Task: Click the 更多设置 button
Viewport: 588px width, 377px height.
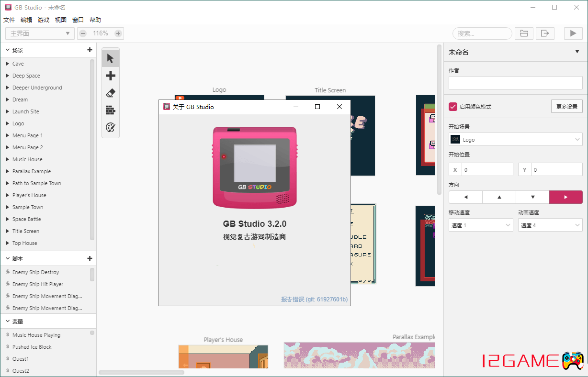Action: point(567,107)
